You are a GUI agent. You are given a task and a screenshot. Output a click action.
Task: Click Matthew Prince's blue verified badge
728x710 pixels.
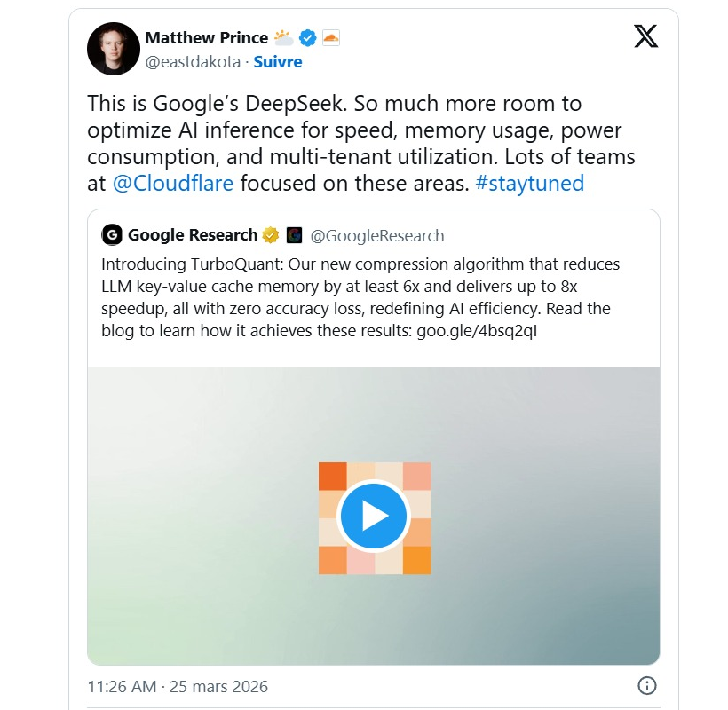307,37
